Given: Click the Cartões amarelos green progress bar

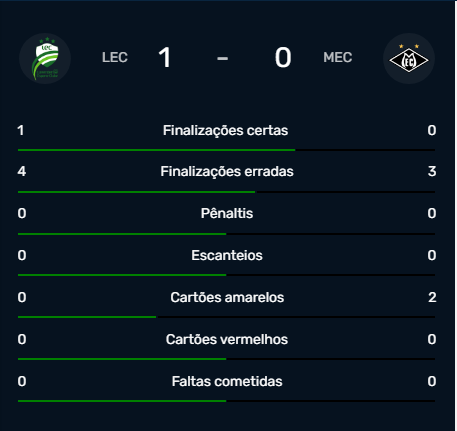Looking at the screenshot, I should point(87,317).
